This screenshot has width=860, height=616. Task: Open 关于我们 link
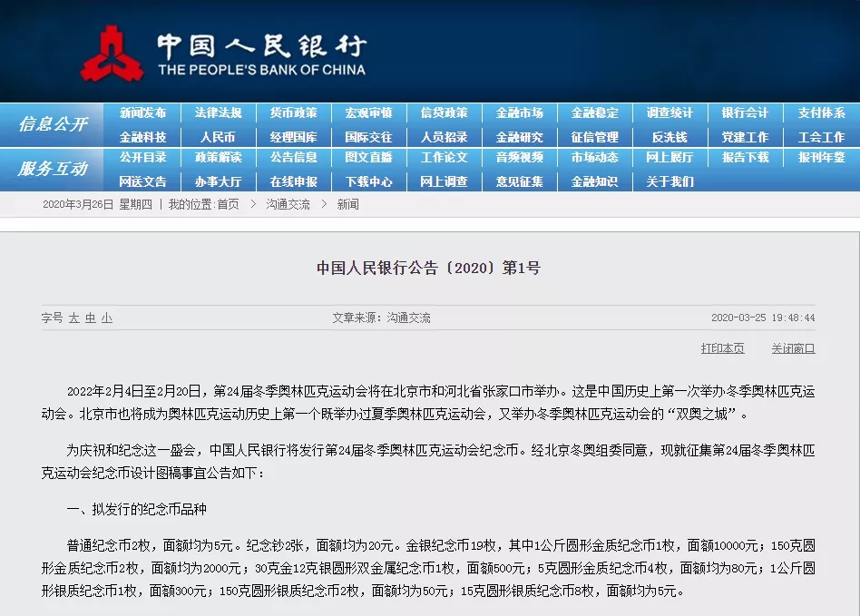point(669,181)
